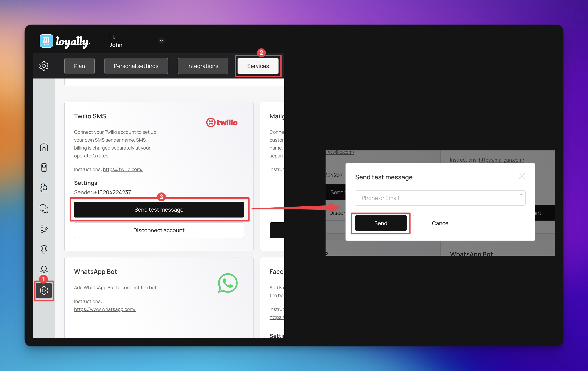The image size is (588, 371).
Task: Click the Loyally logo
Action: point(65,41)
